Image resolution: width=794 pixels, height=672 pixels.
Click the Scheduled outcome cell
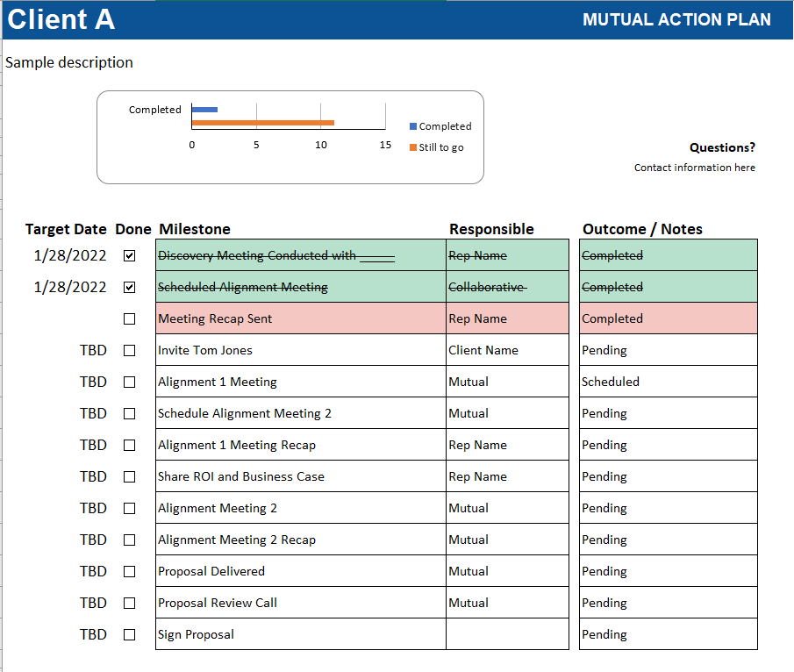[669, 382]
